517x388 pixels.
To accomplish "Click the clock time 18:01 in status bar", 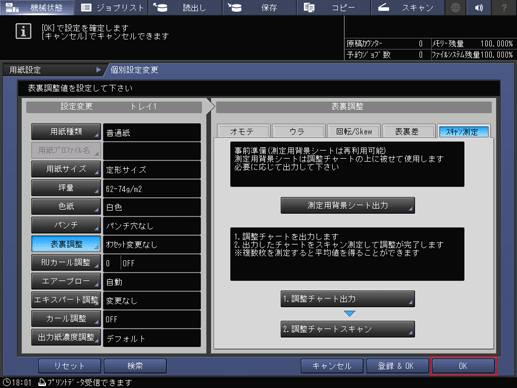I will click(17, 382).
